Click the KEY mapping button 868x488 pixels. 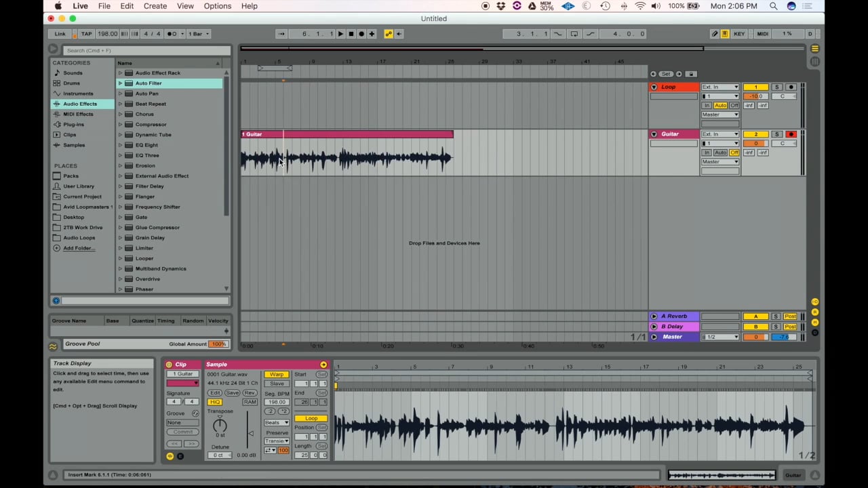pyautogui.click(x=738, y=33)
